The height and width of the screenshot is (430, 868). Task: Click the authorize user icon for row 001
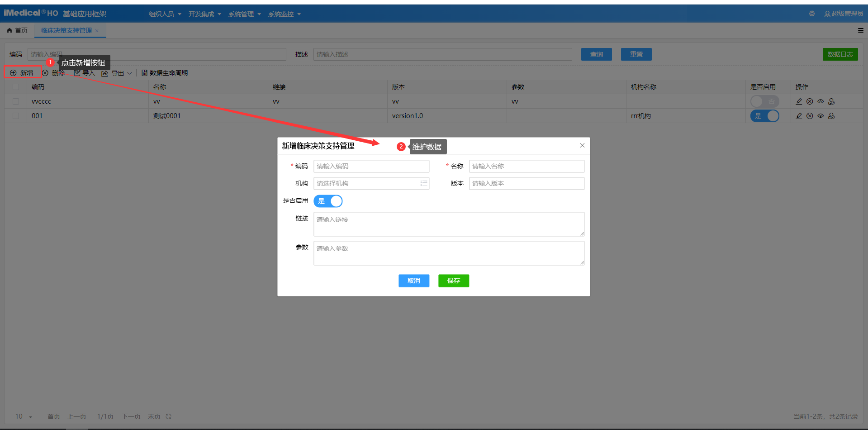pyautogui.click(x=831, y=116)
